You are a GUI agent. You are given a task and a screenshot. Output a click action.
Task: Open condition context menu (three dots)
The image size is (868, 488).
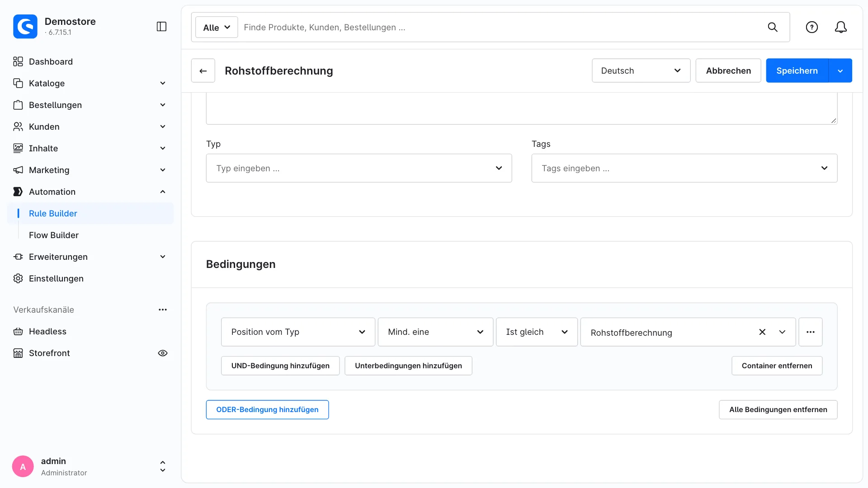point(811,332)
